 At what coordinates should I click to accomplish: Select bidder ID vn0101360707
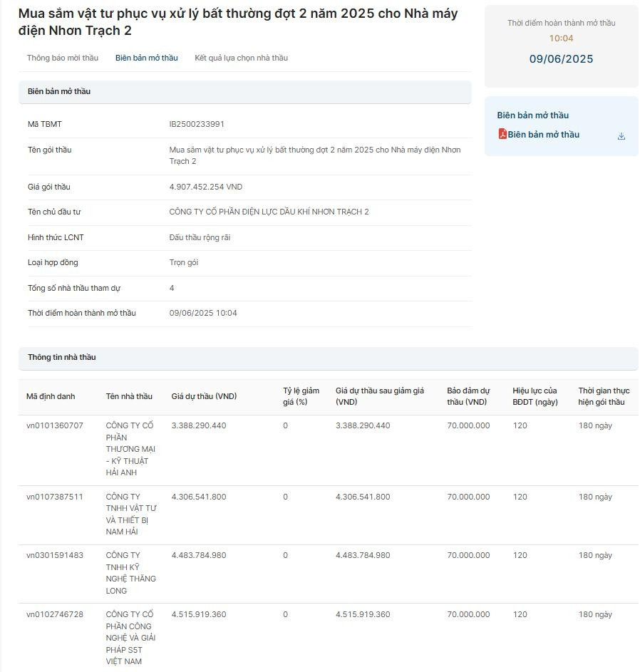(x=55, y=425)
